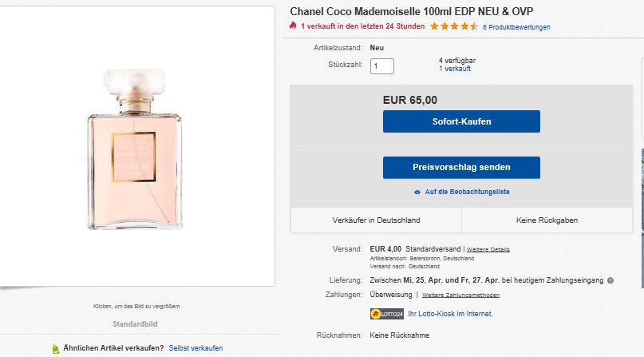Click the green tag icon beside Ähnlichen Artikel
Screen dimensions: 644x357
point(55,349)
